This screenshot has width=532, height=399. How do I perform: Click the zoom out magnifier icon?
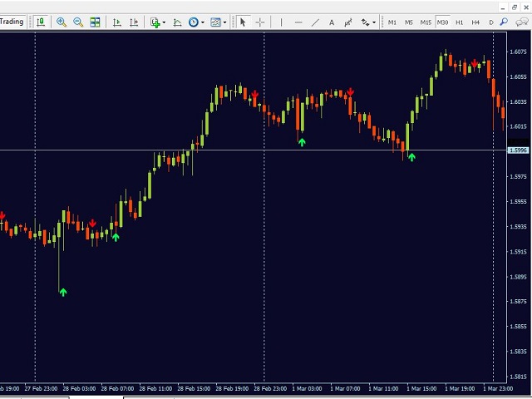(x=78, y=22)
